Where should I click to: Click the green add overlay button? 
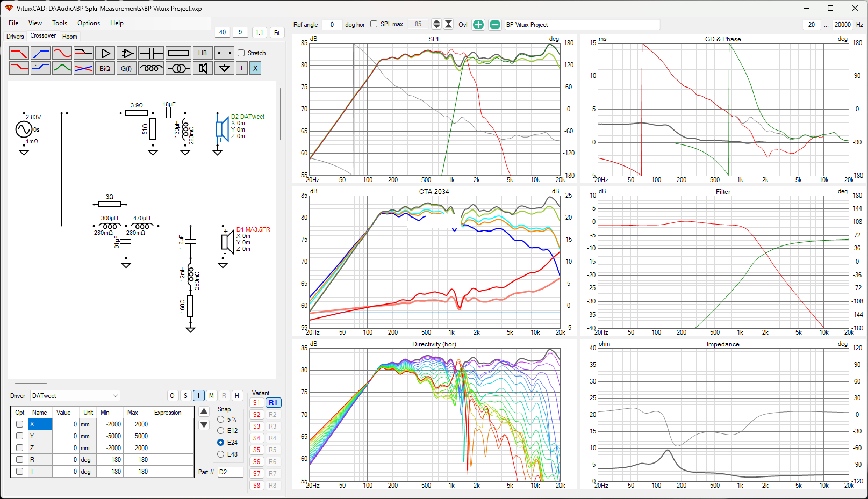pos(478,25)
